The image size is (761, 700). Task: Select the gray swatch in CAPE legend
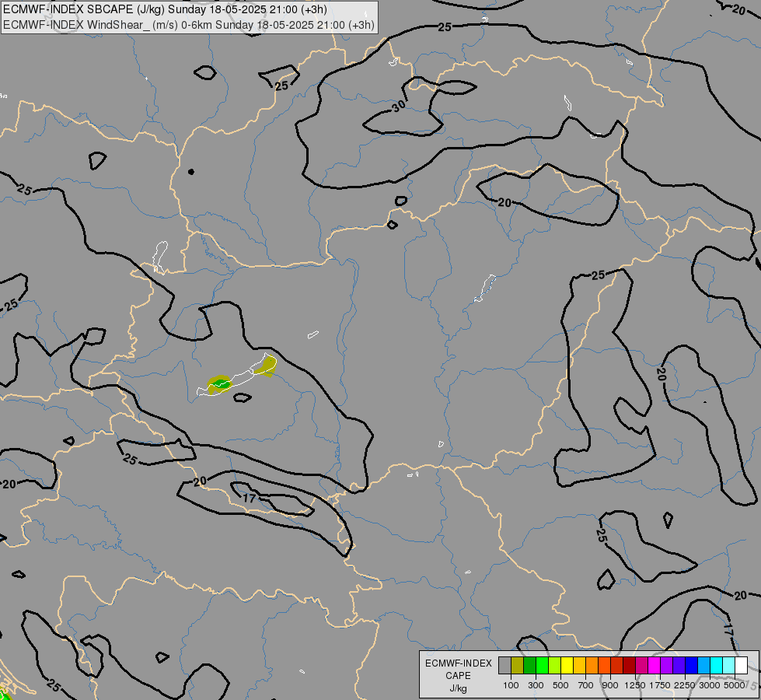coord(504,665)
